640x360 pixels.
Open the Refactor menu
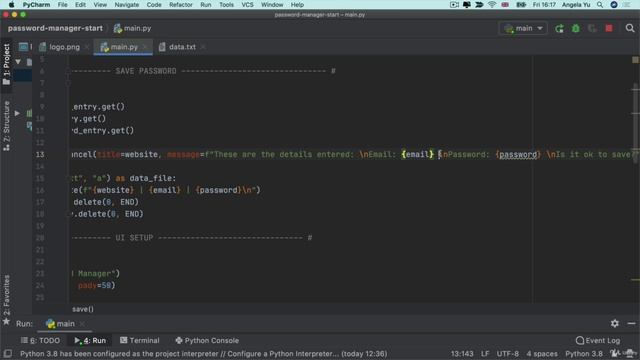coord(181,4)
